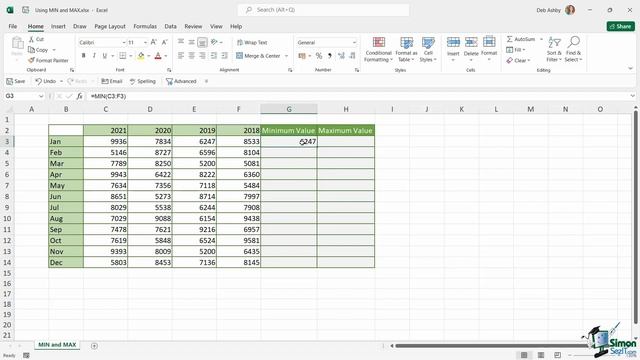640x360 pixels.
Task: Click the Decrease Indent icon
Action: 213,56
